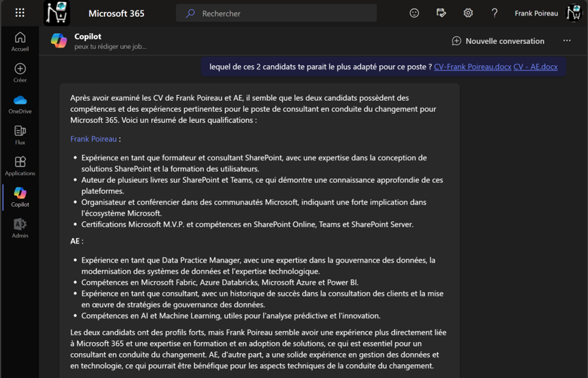The height and width of the screenshot is (378, 588).
Task: Click the bullet 'Auteur de plusieurs livres sur SharePoint'
Action: click(x=262, y=185)
